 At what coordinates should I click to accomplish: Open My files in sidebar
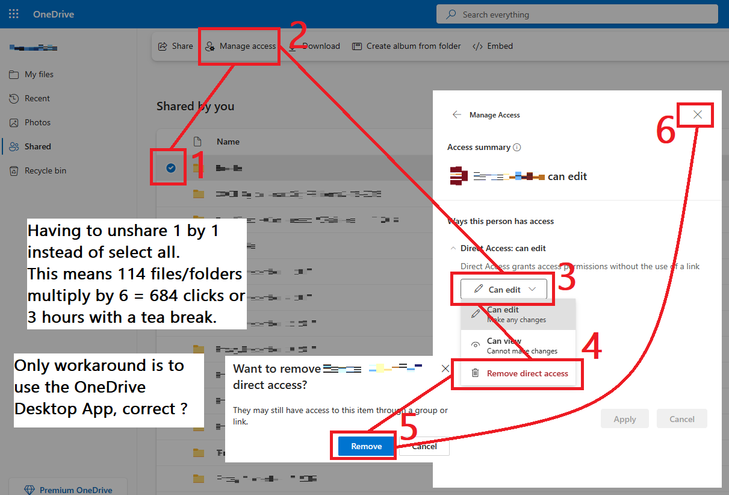click(x=32, y=74)
